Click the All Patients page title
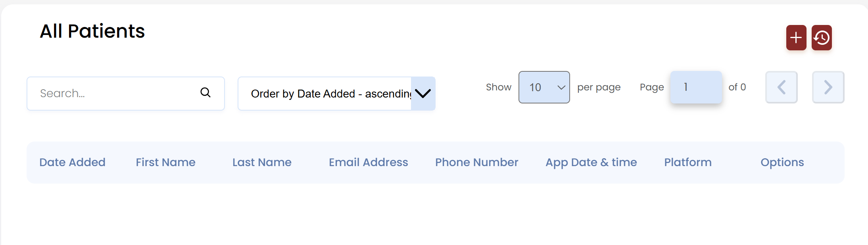Screen dimensions: 868x245 pos(92,31)
